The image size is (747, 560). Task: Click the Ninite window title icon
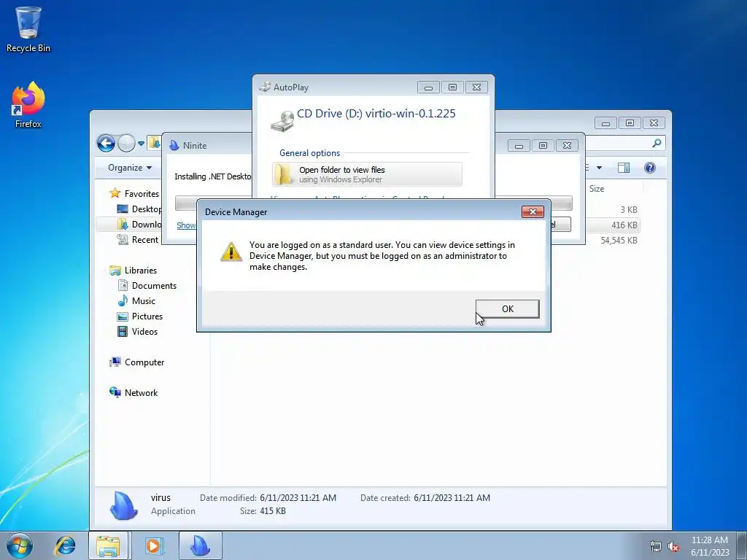[x=174, y=145]
